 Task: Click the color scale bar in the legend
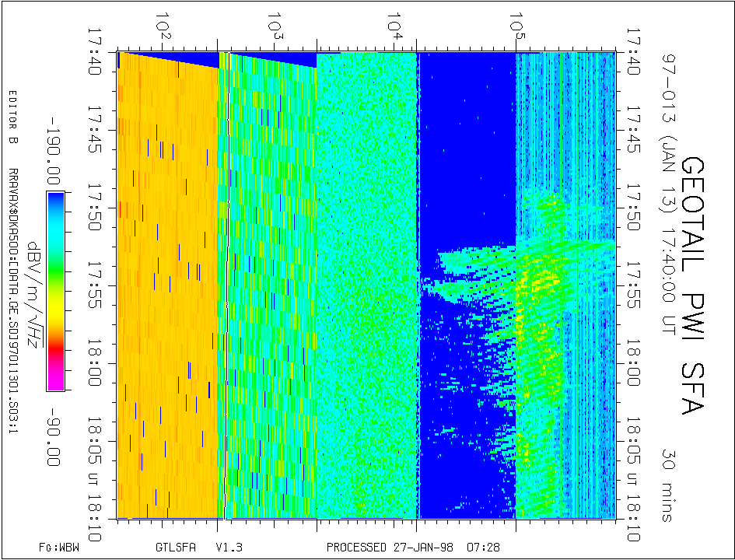(54, 290)
